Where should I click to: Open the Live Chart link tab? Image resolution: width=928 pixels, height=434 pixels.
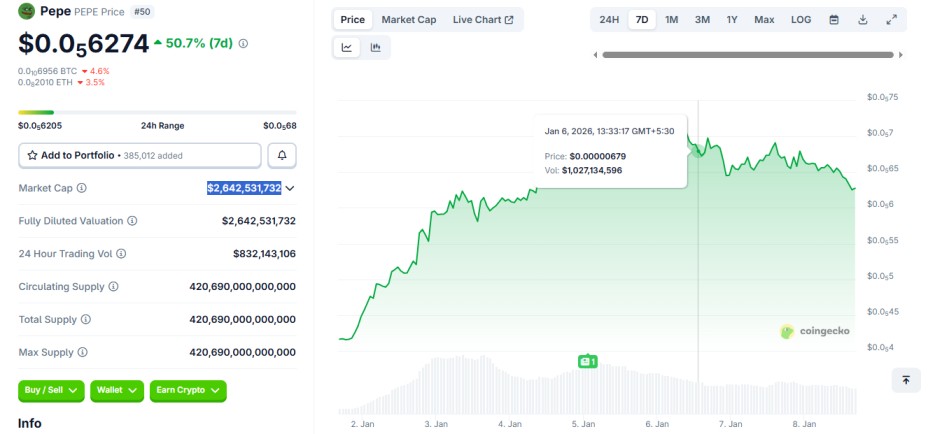[x=483, y=20]
